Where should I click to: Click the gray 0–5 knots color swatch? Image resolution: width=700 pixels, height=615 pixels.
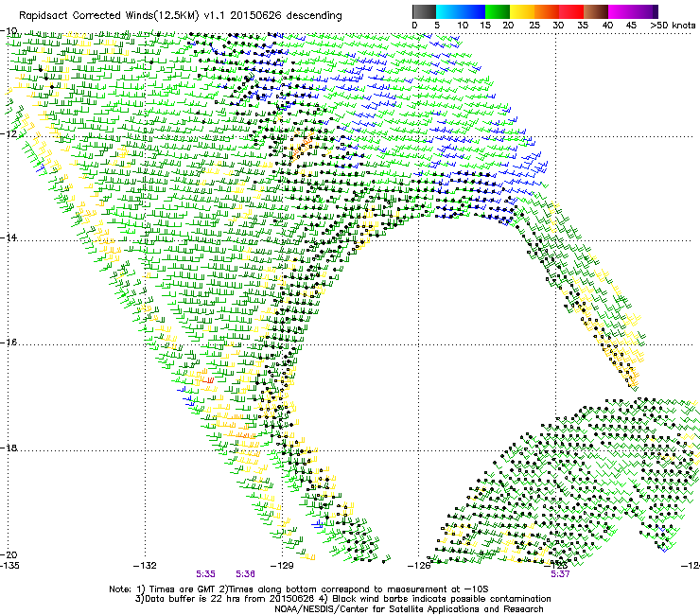424,11
